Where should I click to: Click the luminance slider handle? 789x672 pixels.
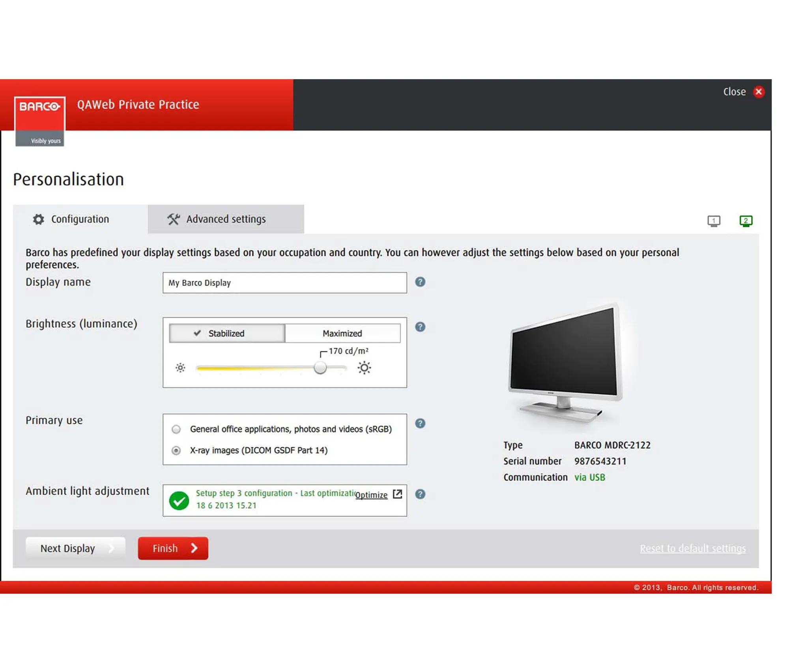click(x=320, y=368)
